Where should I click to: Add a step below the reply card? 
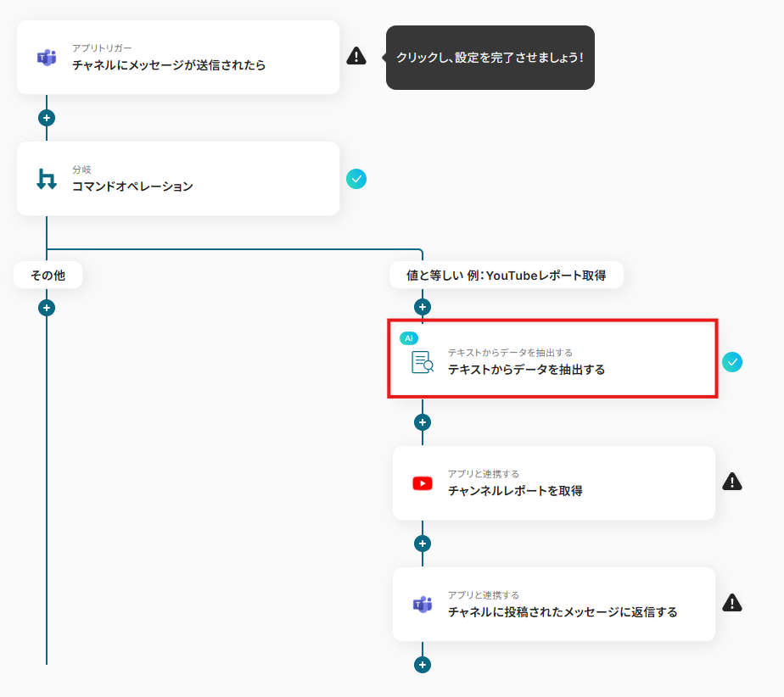point(423,665)
